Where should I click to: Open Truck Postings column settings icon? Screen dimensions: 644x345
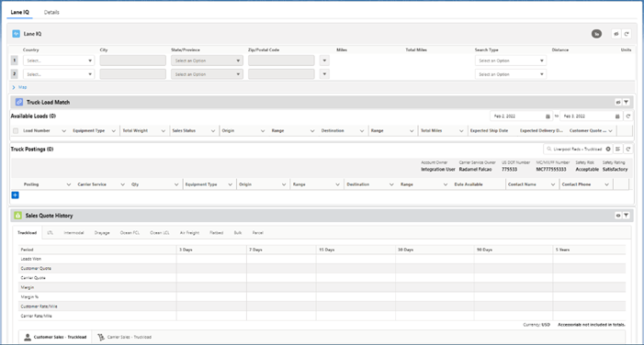617,149
